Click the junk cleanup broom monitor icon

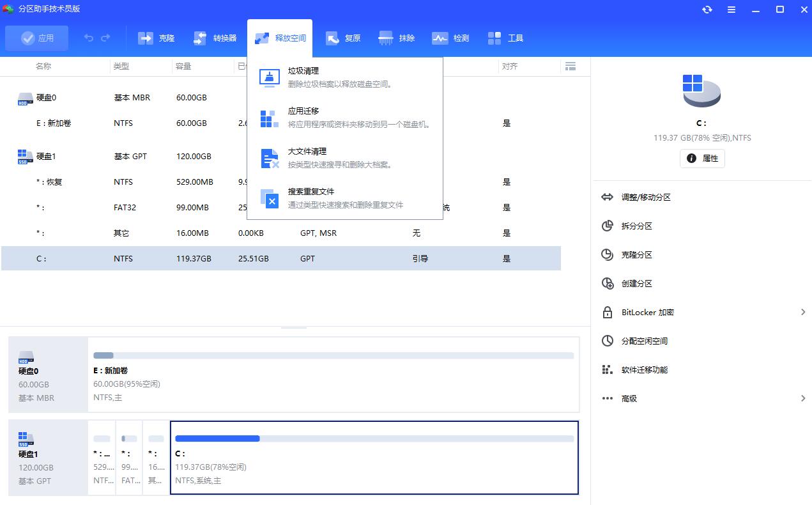[270, 77]
